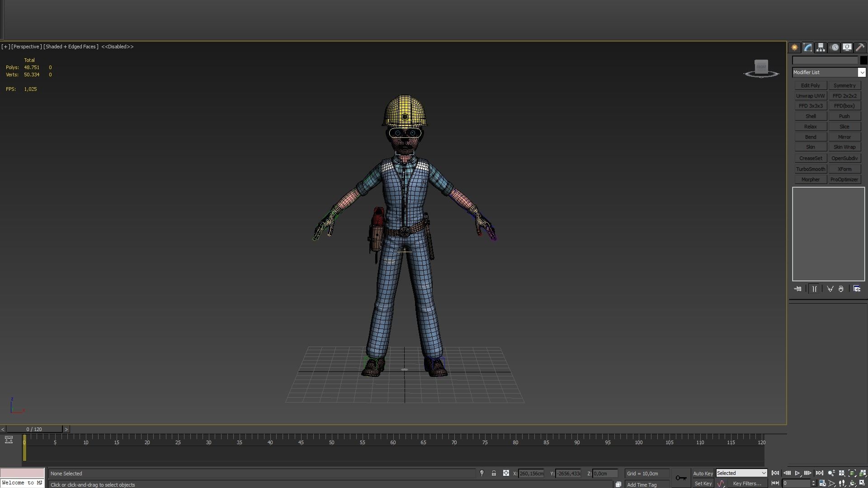Apply the Skin modifier
Viewport: 868px width, 488px height.
811,147
